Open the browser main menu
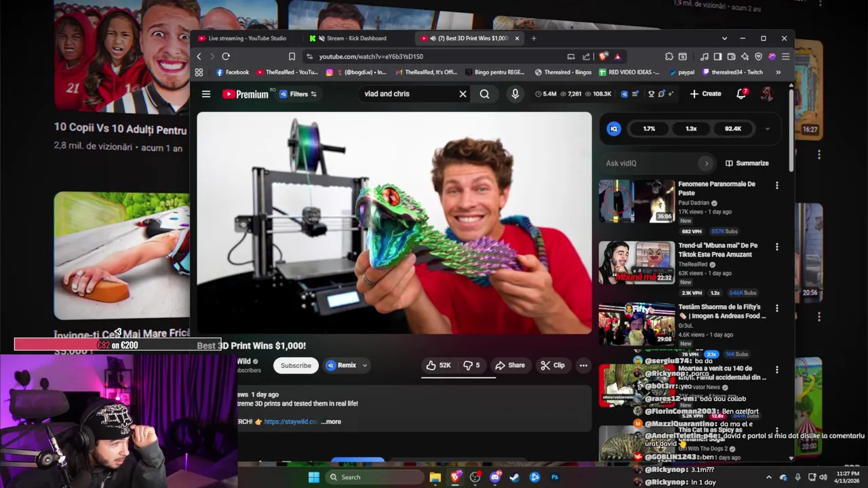 (785, 56)
